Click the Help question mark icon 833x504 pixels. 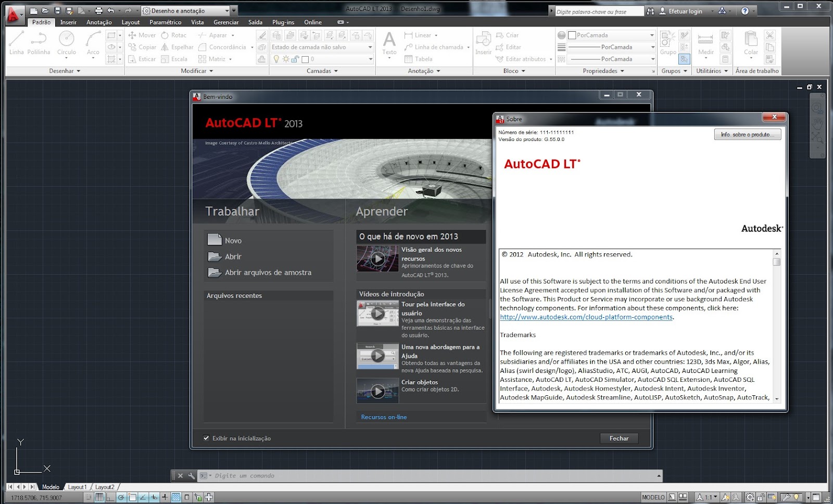point(745,11)
